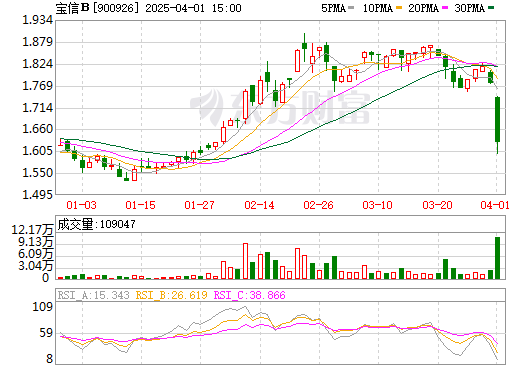Click the 30PMA legend label

pyautogui.click(x=469, y=8)
